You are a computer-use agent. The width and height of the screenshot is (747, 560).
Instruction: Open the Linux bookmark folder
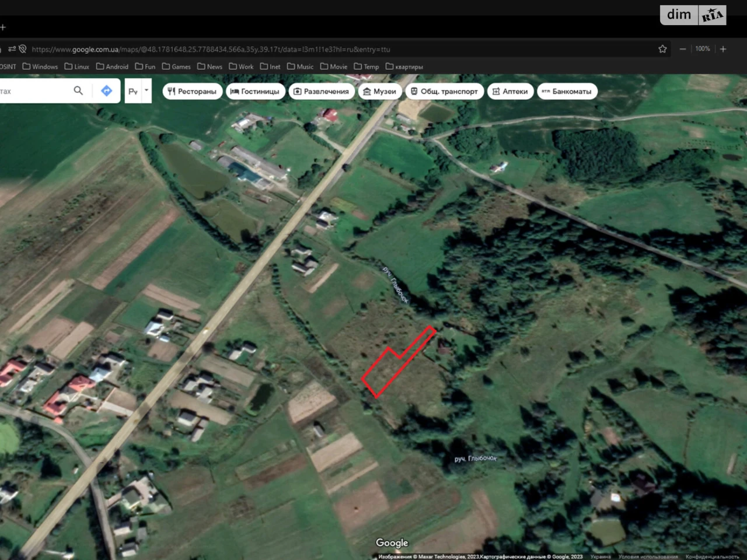[77, 66]
